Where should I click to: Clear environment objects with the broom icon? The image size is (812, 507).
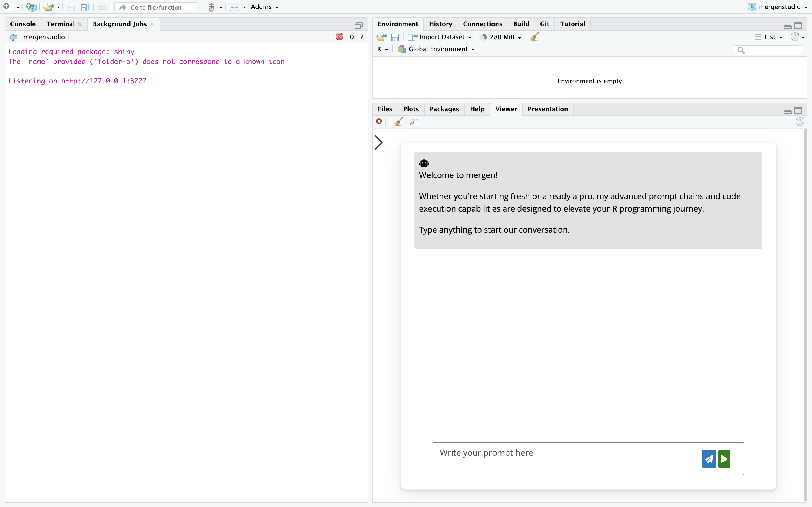535,37
